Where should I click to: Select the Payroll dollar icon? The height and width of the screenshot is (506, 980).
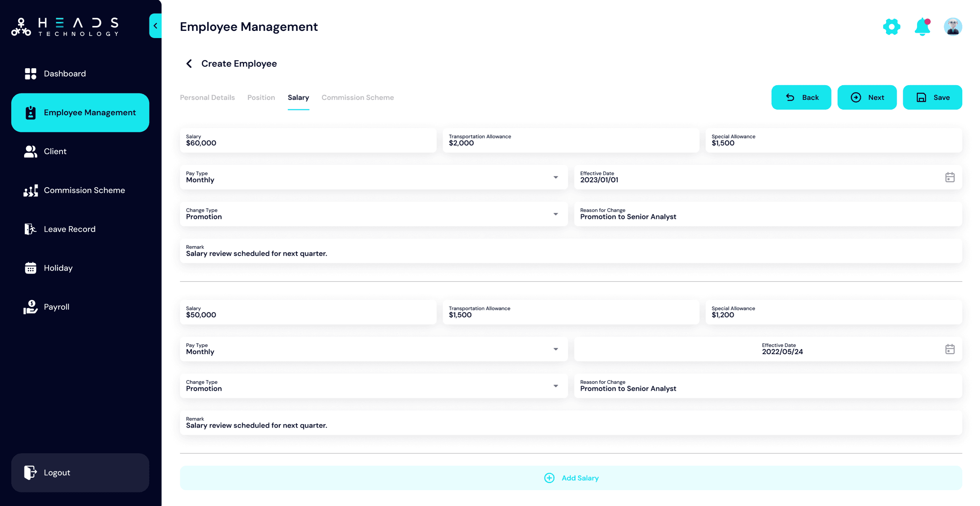[x=30, y=307]
